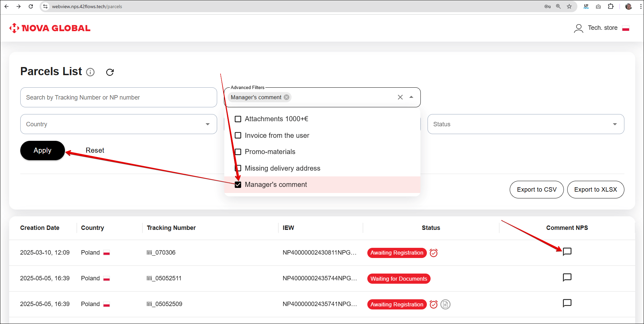Click the document icon in lili_05052509 row

445,304
